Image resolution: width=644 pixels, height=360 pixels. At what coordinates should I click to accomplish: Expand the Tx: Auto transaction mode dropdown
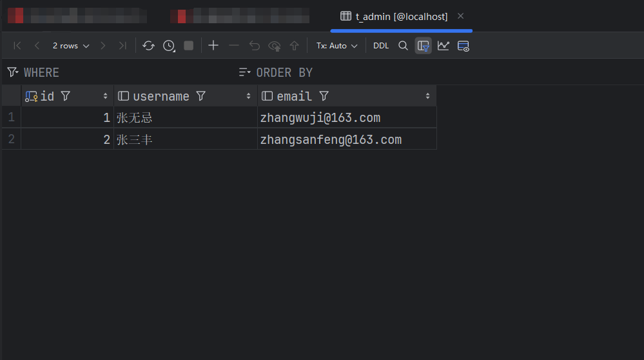coord(337,46)
